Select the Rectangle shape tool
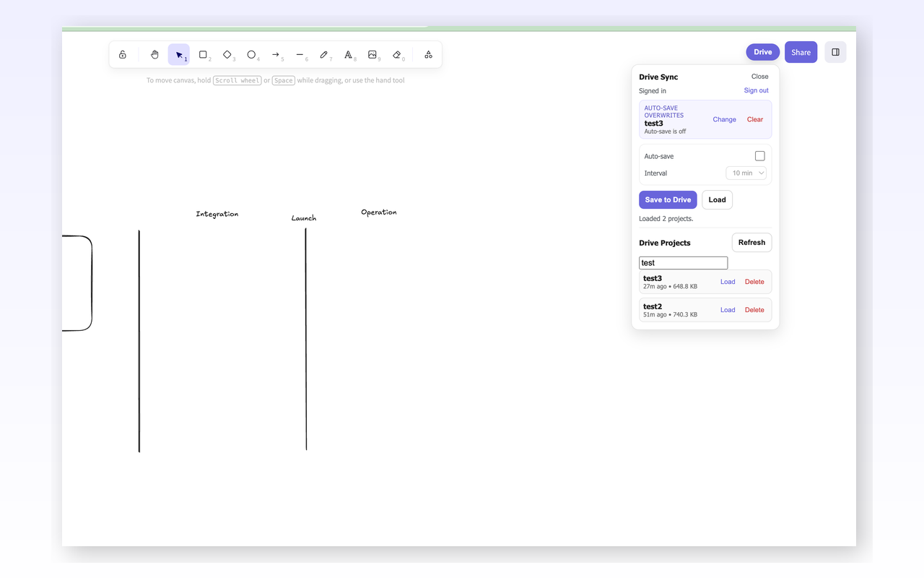Viewport: 924px width, 578px height. tap(203, 55)
